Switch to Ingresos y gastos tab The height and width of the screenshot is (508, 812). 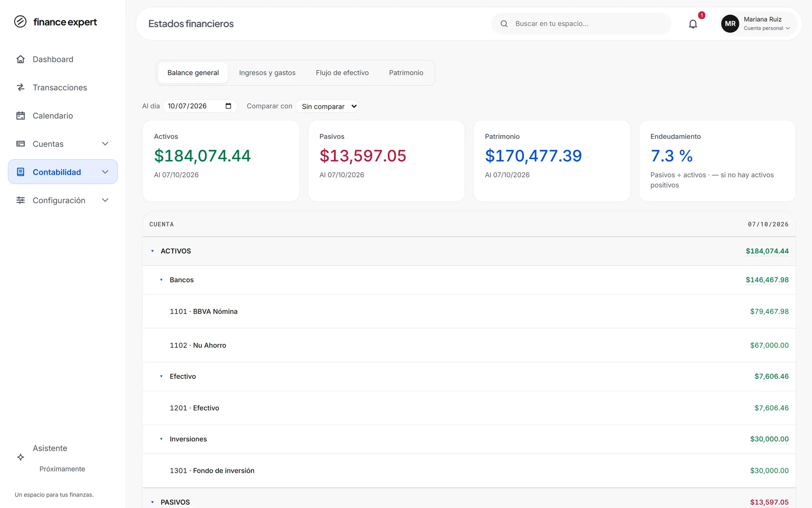[267, 73]
